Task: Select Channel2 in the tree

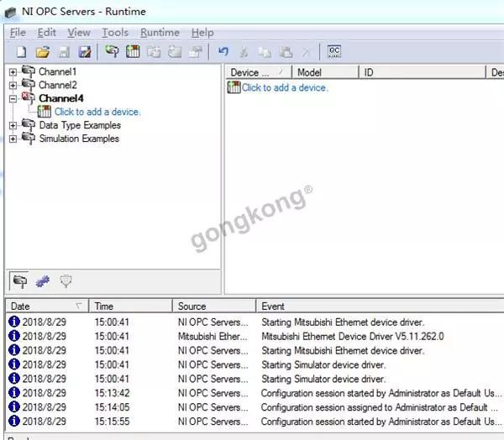Action: (x=58, y=85)
